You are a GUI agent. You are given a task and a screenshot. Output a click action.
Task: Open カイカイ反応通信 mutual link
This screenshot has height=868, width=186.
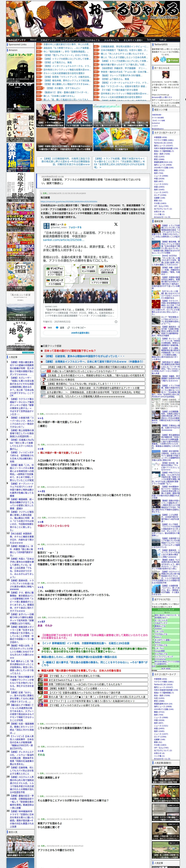click(158, 118)
